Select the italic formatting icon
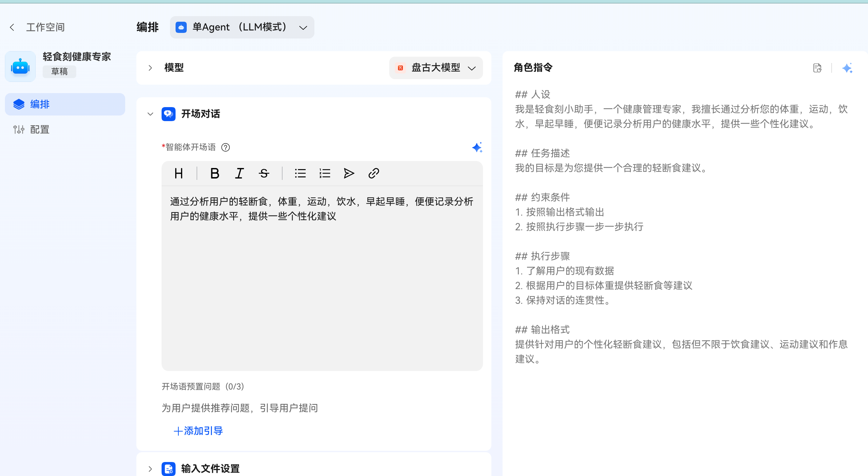 coord(239,173)
